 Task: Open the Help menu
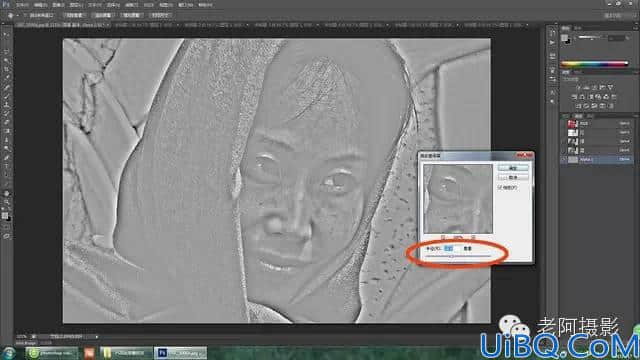click(206, 5)
